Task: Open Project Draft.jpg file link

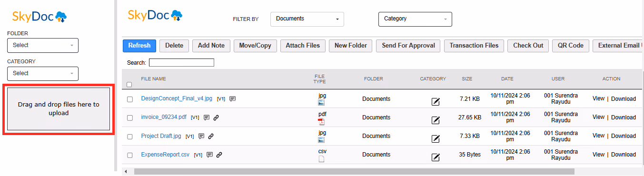Action: click(x=161, y=136)
